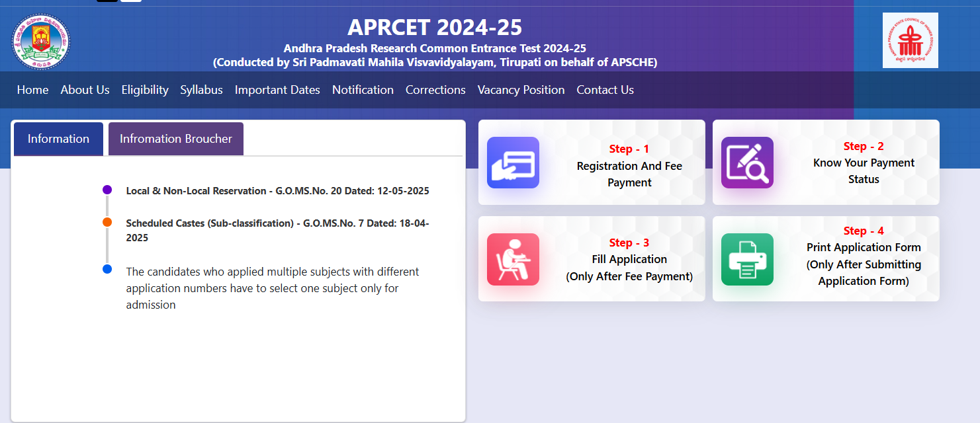Open the Important Dates menu item
Screen dimensions: 980x423
tap(277, 90)
